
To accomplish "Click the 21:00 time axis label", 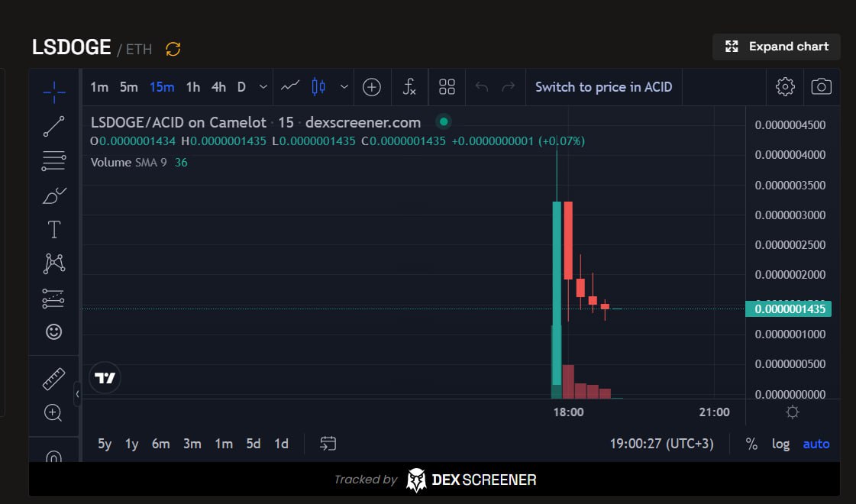I will point(714,412).
